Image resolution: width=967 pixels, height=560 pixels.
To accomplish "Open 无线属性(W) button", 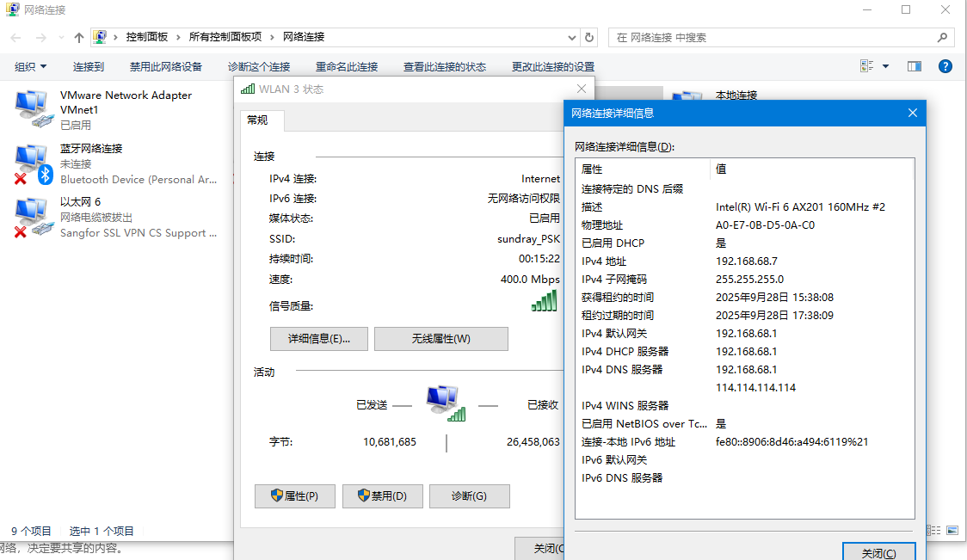I will (x=440, y=339).
